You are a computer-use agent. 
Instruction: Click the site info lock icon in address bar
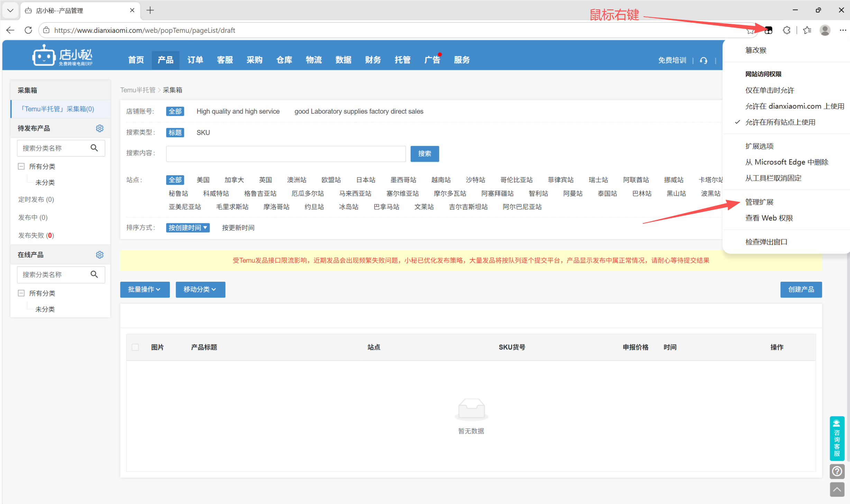tap(46, 30)
